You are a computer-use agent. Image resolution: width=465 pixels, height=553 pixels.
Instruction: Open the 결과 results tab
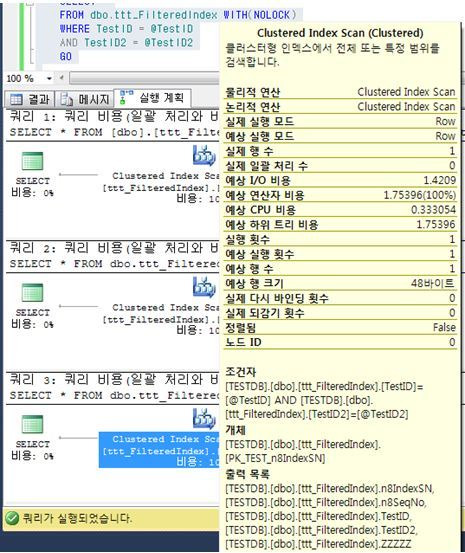pos(29,99)
